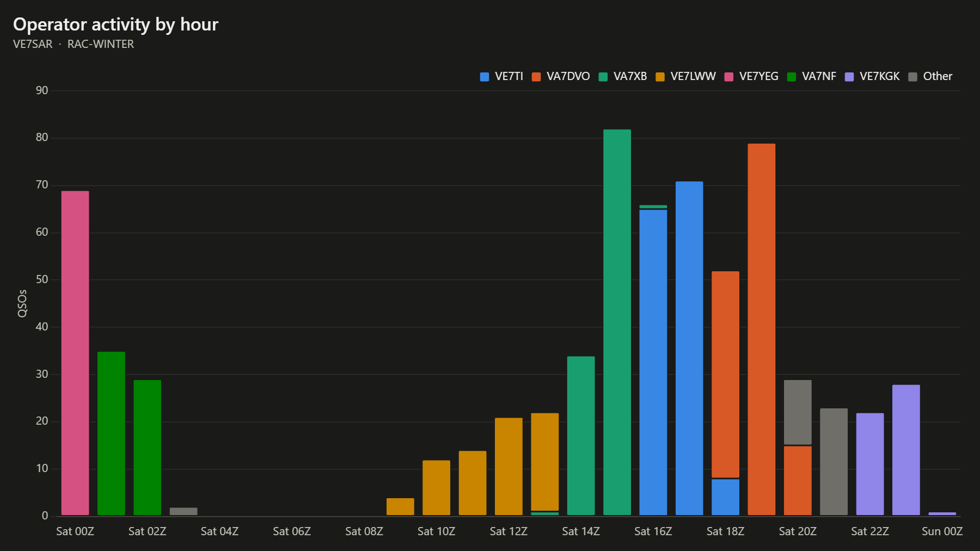Click the small gray Other bar near Sat 03Z
This screenshot has height=551, width=980.
tap(183, 511)
